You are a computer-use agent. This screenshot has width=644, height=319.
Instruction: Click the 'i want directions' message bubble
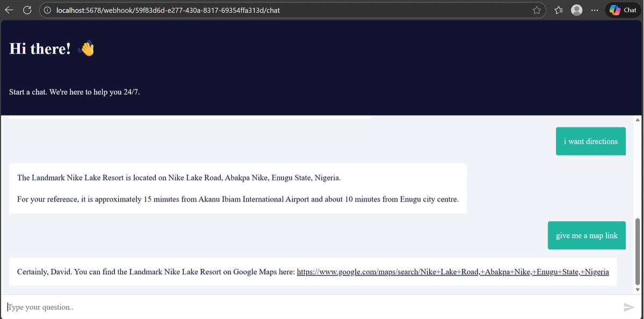coord(590,141)
